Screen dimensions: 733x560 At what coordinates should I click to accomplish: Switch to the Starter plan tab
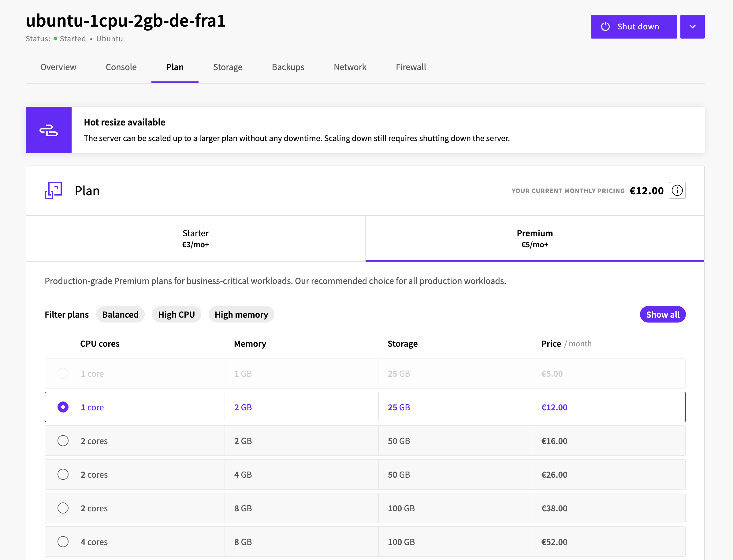[195, 238]
